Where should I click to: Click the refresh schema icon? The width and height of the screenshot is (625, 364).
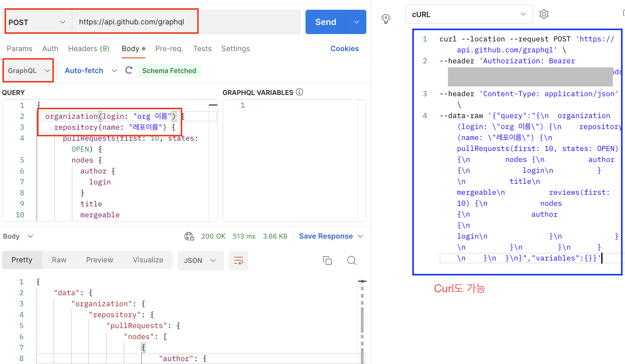click(x=129, y=70)
